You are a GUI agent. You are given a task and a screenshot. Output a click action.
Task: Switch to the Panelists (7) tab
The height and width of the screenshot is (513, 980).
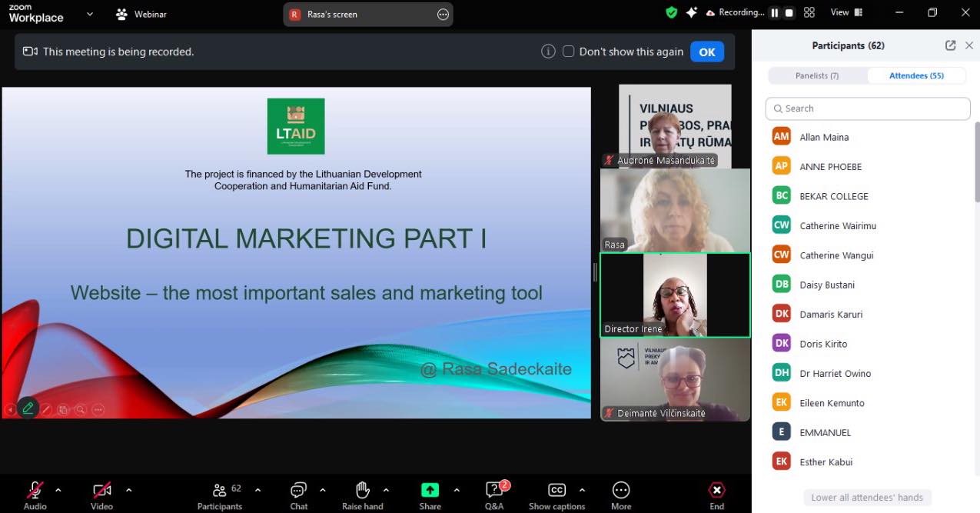pos(817,75)
